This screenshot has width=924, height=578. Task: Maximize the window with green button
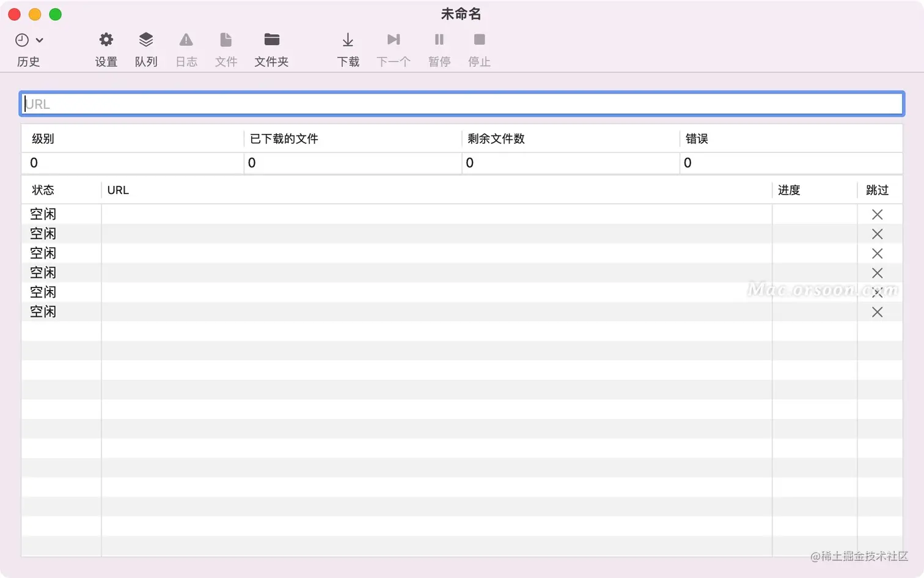[x=55, y=15]
